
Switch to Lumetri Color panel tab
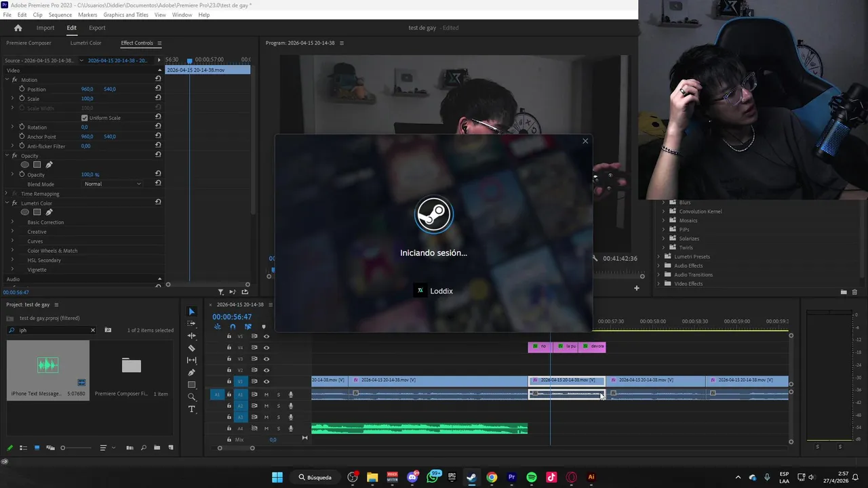tap(85, 43)
